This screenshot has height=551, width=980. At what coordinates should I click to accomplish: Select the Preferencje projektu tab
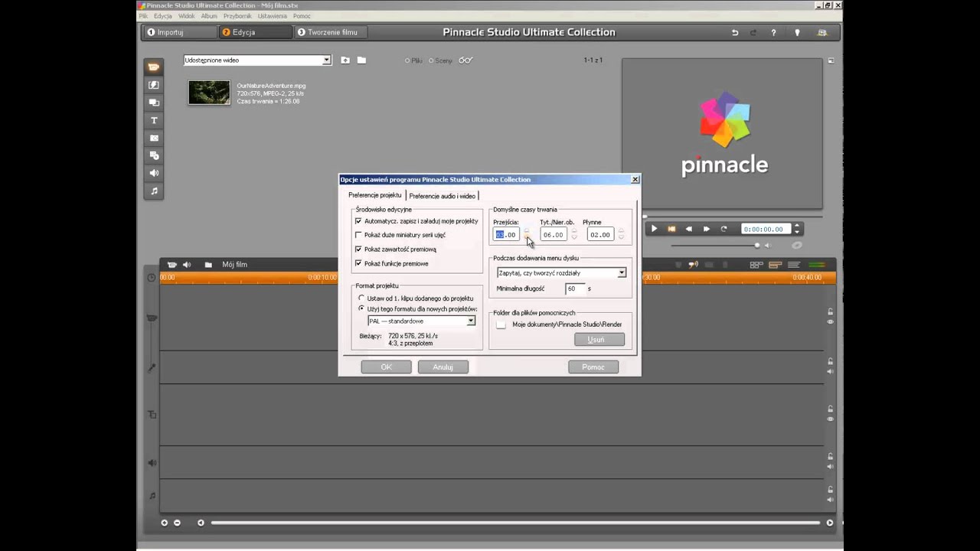pos(375,195)
